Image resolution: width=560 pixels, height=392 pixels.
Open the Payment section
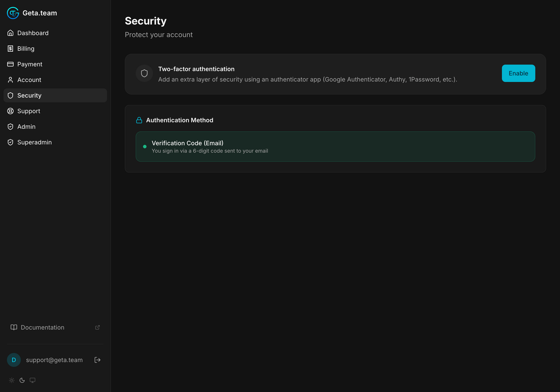(x=55, y=64)
